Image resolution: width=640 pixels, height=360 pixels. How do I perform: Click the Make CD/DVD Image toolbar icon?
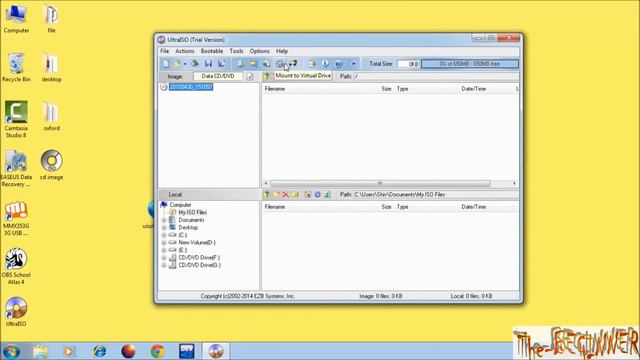(x=240, y=64)
